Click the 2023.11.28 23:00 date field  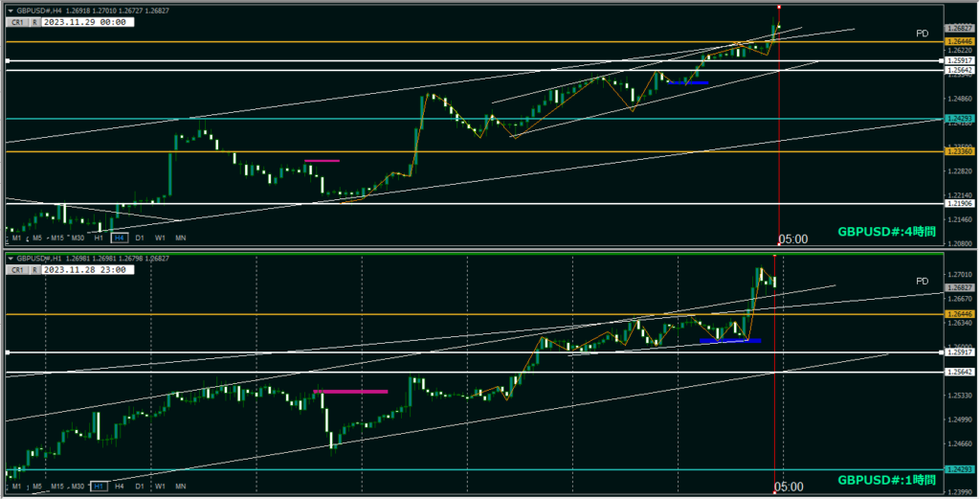87,270
